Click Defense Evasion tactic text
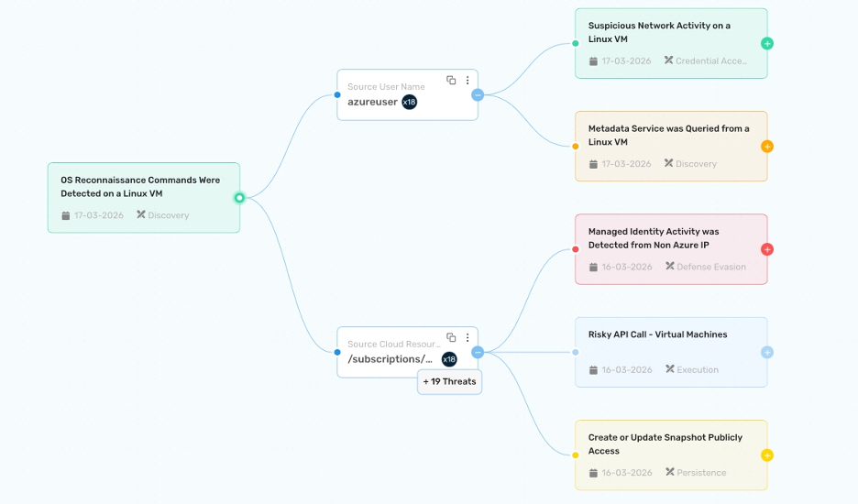This screenshot has height=504, width=858. point(711,267)
